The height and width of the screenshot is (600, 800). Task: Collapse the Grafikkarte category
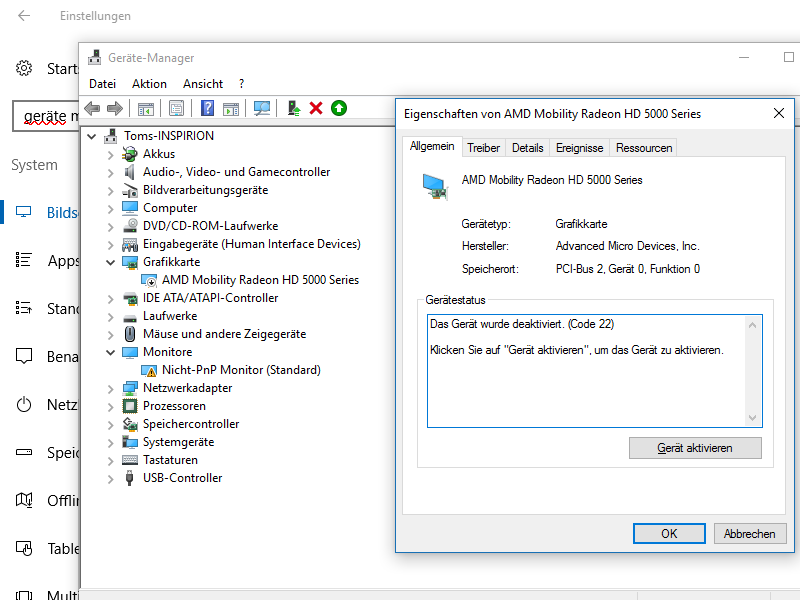[x=110, y=262]
